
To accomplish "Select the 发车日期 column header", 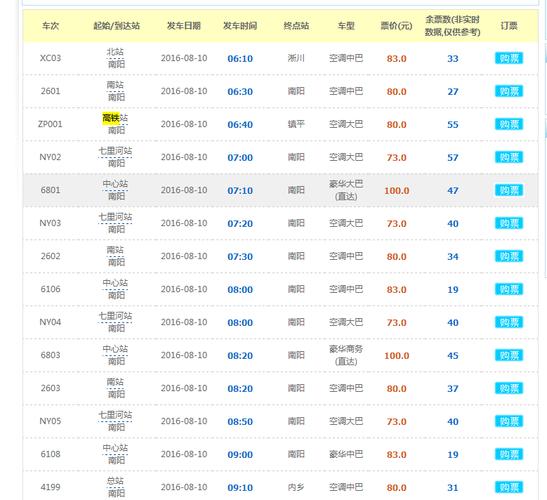I will coord(184,26).
